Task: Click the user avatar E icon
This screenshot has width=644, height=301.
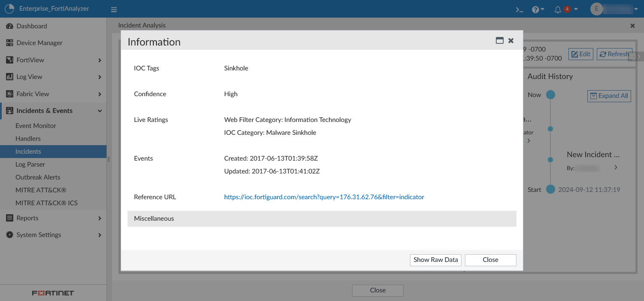Action: point(597,9)
